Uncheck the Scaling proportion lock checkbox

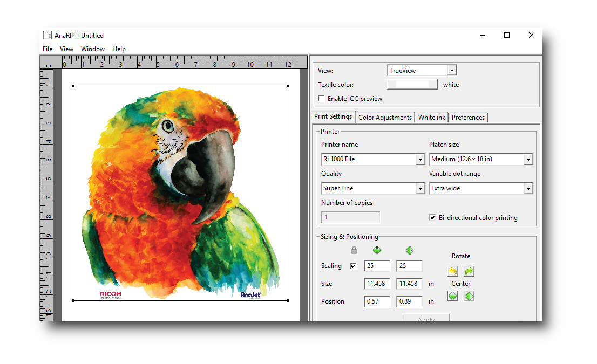tap(353, 266)
